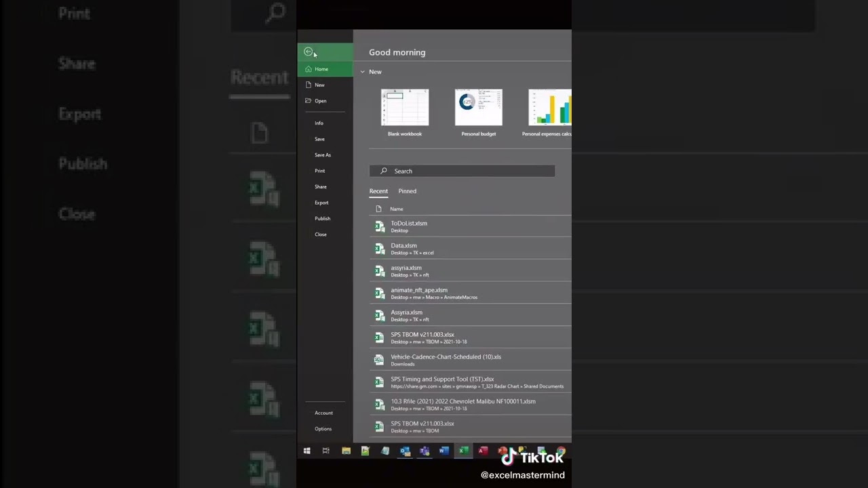Open SPS TBOM v211.003.xlsx in mw » TBOM folder
The width and height of the screenshot is (868, 488).
coord(470,427)
